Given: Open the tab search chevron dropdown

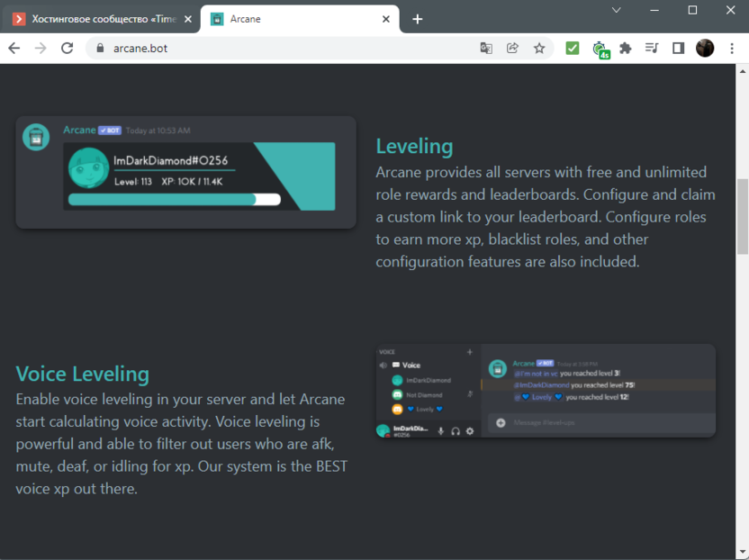Looking at the screenshot, I should point(617,11).
